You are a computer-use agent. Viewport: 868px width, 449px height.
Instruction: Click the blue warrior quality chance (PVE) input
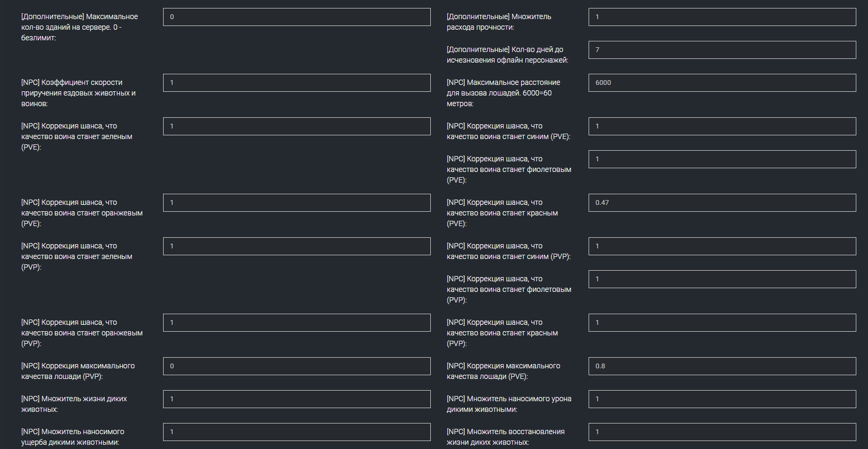[722, 126]
